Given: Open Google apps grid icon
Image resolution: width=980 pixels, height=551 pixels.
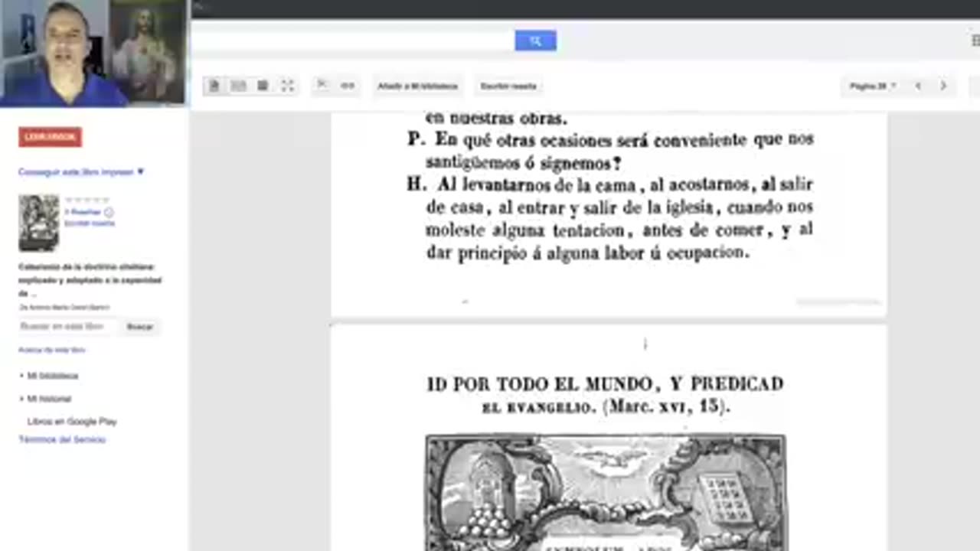Looking at the screenshot, I should 975,41.
